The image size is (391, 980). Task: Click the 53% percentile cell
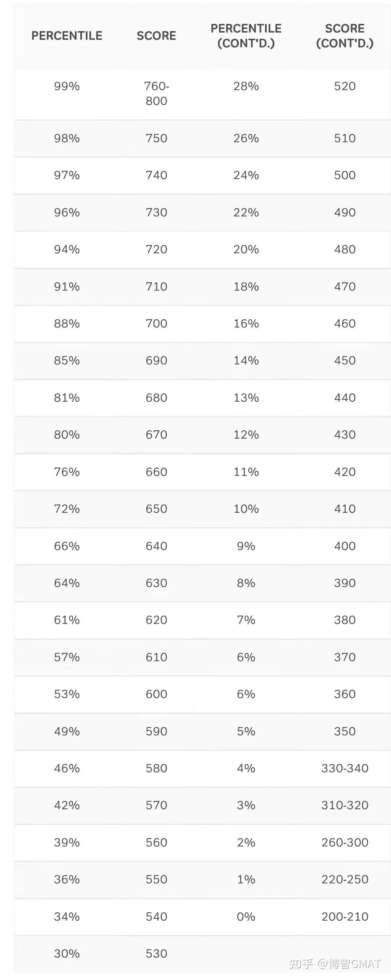point(67,694)
